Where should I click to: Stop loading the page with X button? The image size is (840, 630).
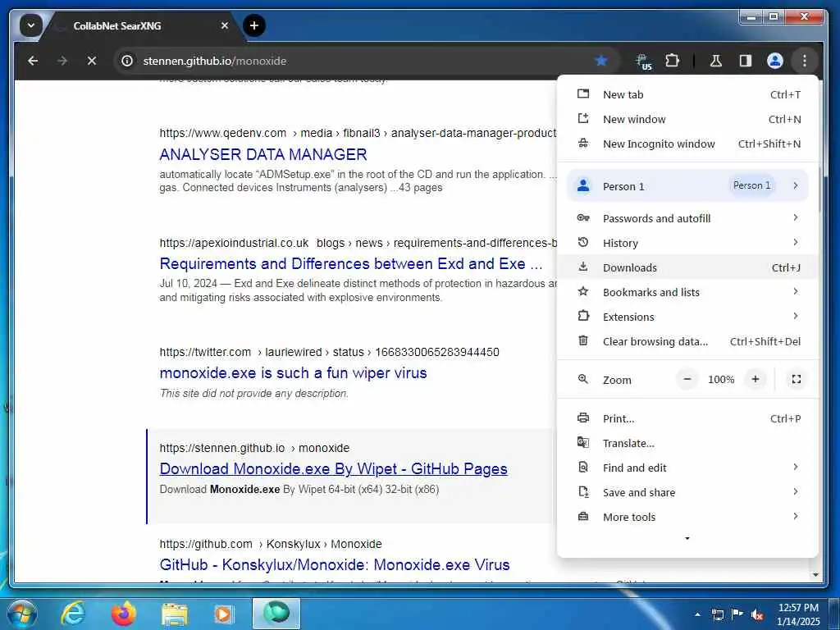click(92, 61)
